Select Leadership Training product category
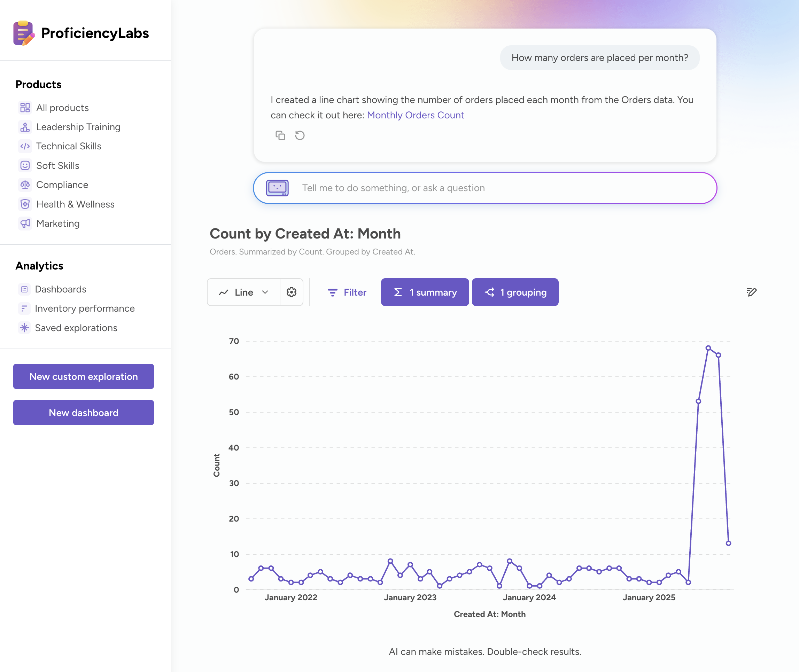This screenshot has width=799, height=672. coord(78,127)
